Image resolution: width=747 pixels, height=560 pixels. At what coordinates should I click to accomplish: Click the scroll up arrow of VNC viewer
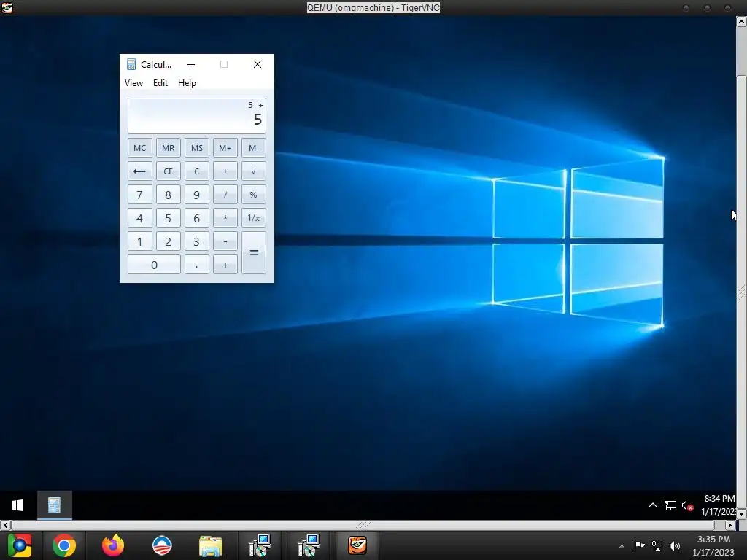click(742, 21)
